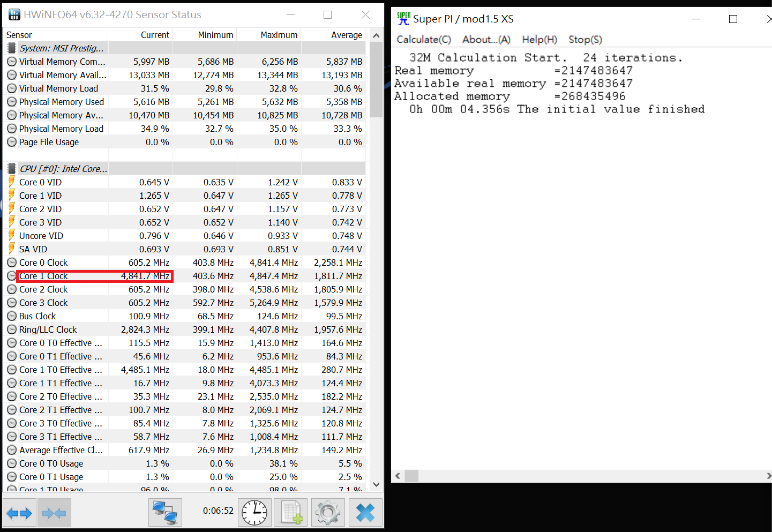Image resolution: width=772 pixels, height=532 pixels.
Task: Click the lightning icon beside Uncore VID
Action: (x=12, y=235)
